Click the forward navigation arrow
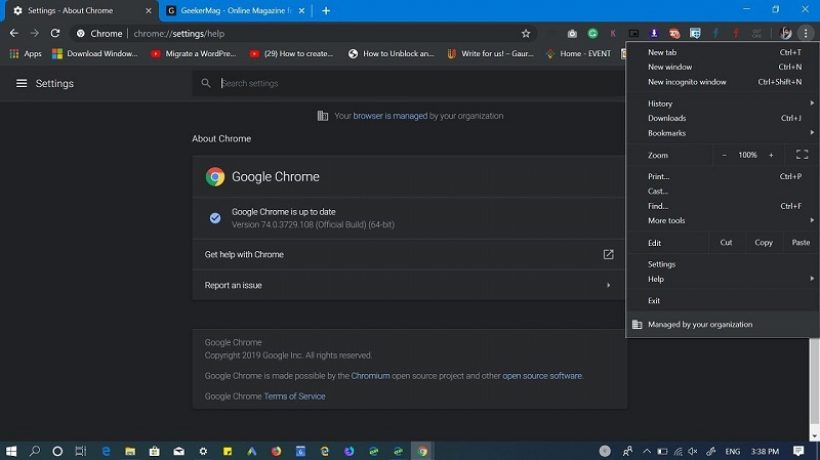This screenshot has width=820, height=460. [x=35, y=33]
